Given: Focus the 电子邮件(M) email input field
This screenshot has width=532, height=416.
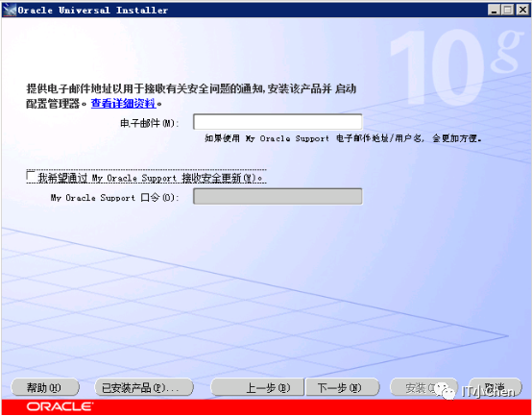Looking at the screenshot, I should (x=278, y=122).
